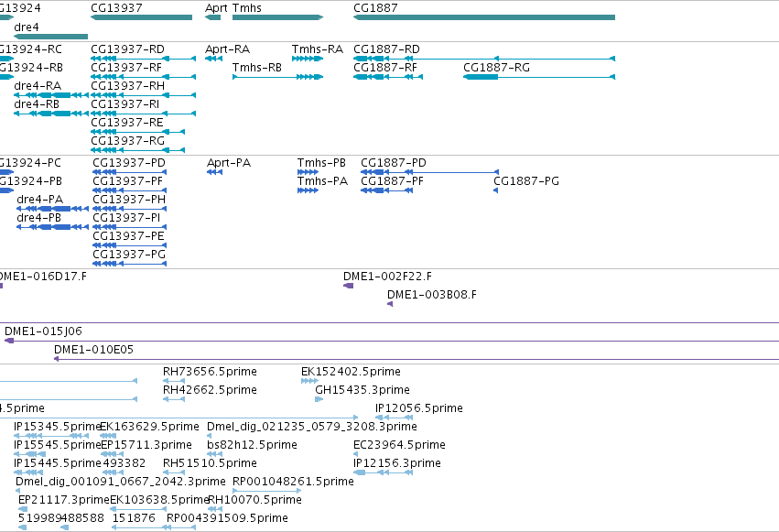Select transcript Aprt-RA
The width and height of the screenshot is (779, 532).
pyautogui.click(x=213, y=59)
